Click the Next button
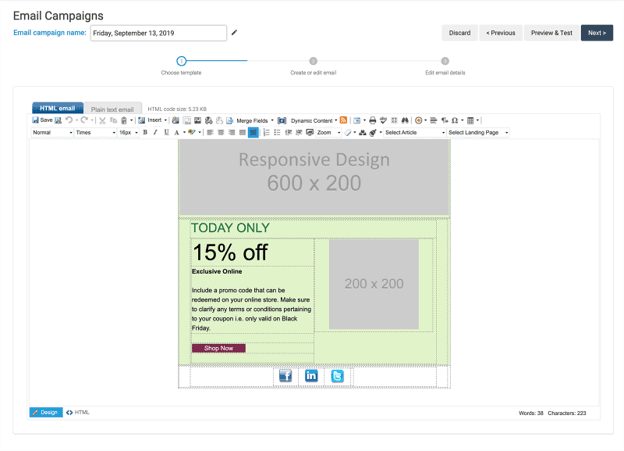 click(x=597, y=33)
